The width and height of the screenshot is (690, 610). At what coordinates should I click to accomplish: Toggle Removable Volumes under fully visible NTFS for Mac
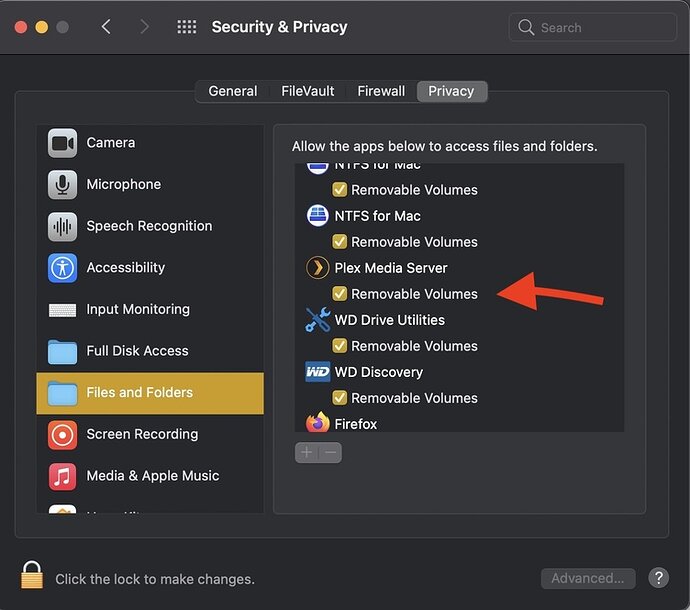[339, 242]
